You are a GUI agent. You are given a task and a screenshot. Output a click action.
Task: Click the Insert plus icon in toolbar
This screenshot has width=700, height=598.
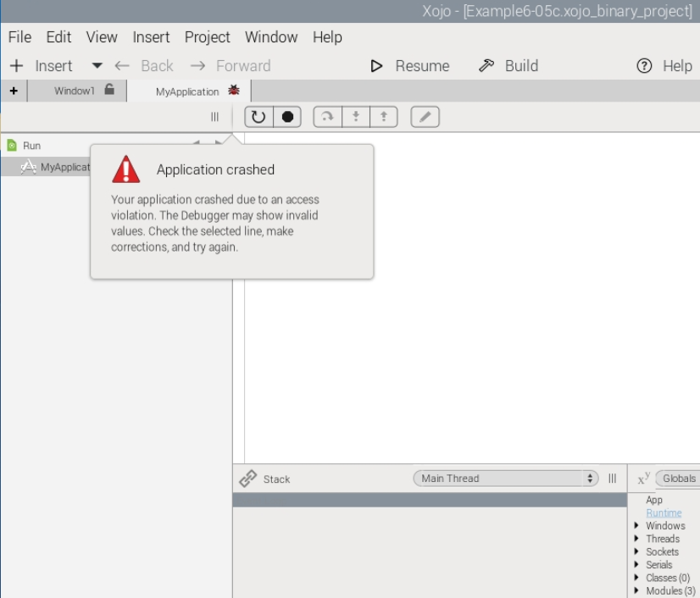tap(16, 66)
